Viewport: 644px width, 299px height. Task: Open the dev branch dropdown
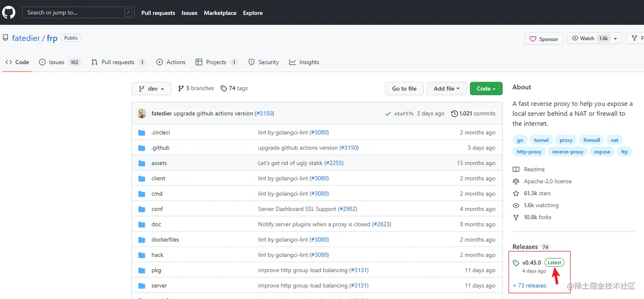(151, 88)
